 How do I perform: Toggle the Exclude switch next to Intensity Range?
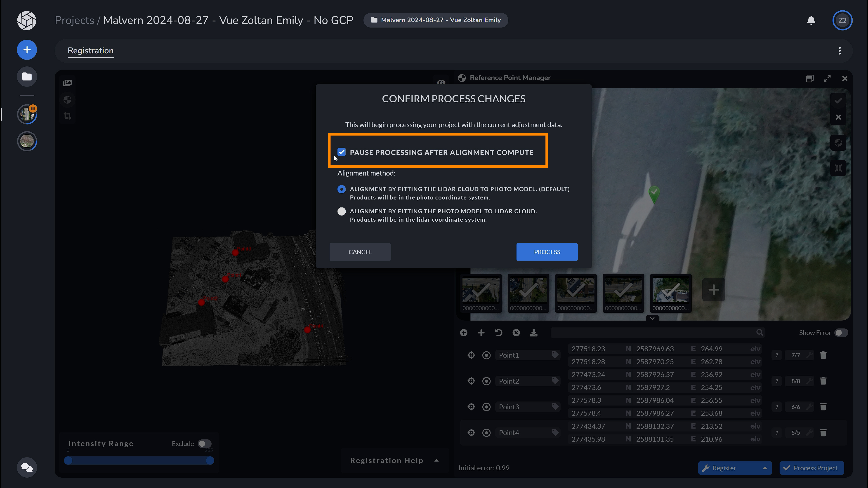click(x=204, y=443)
